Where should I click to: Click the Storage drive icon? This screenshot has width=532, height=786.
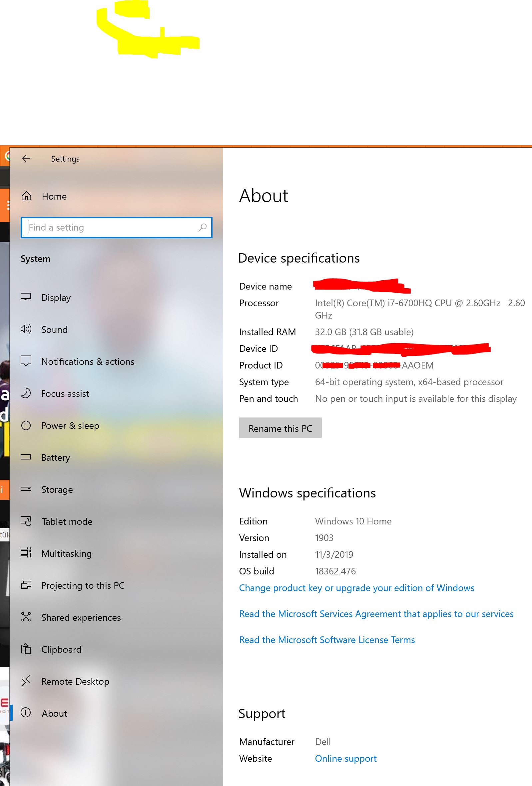click(26, 489)
